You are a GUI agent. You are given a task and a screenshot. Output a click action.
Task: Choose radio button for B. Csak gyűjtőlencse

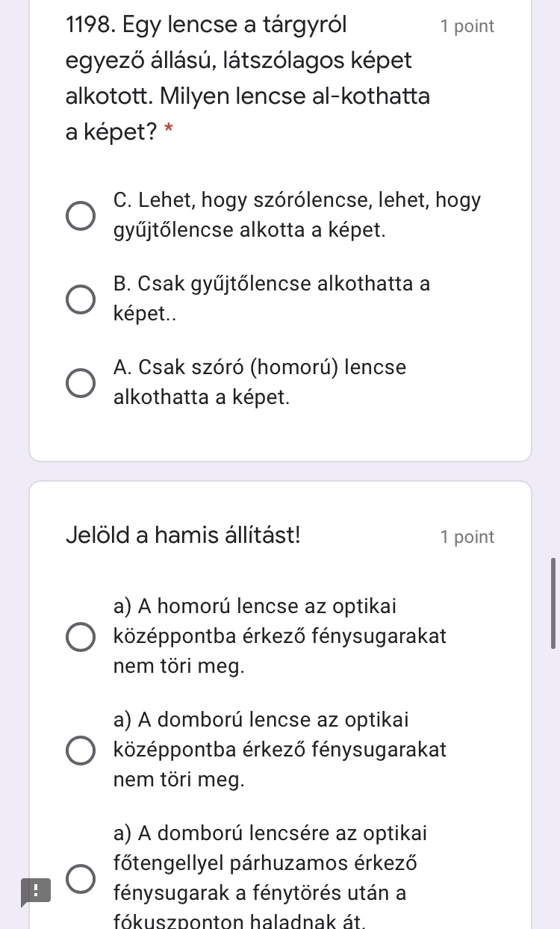tap(81, 299)
